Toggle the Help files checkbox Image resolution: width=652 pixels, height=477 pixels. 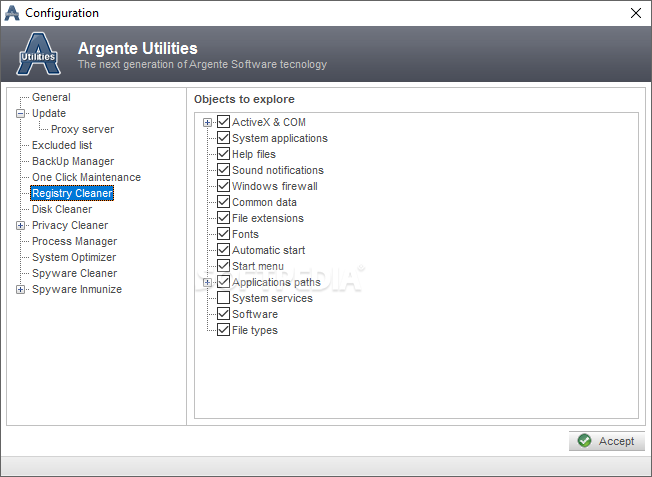point(223,154)
